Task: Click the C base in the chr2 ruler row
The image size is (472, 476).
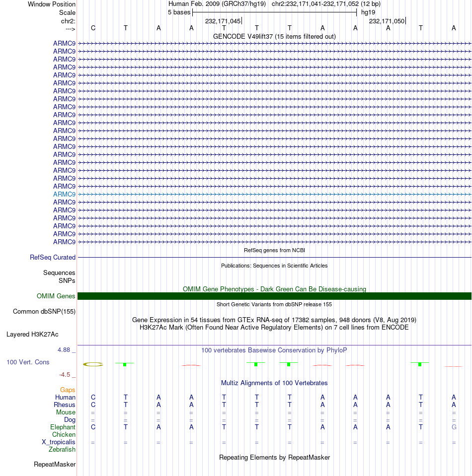Action: [x=93, y=28]
